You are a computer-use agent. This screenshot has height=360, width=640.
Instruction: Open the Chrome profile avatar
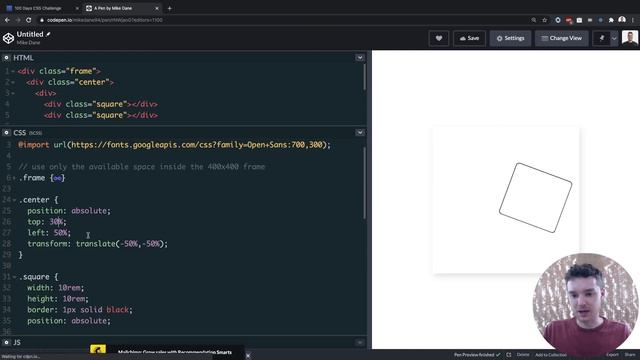tap(622, 20)
